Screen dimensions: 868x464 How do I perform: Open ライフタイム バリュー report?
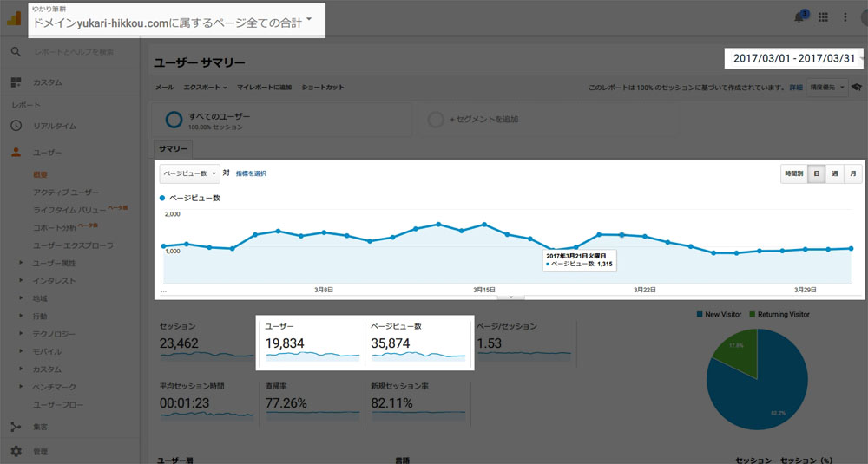click(69, 210)
